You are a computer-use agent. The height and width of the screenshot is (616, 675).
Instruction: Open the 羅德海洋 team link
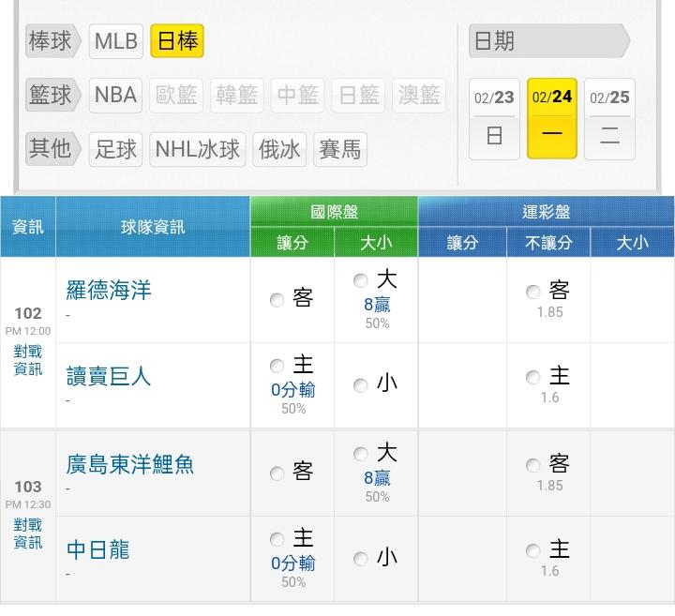point(109,290)
